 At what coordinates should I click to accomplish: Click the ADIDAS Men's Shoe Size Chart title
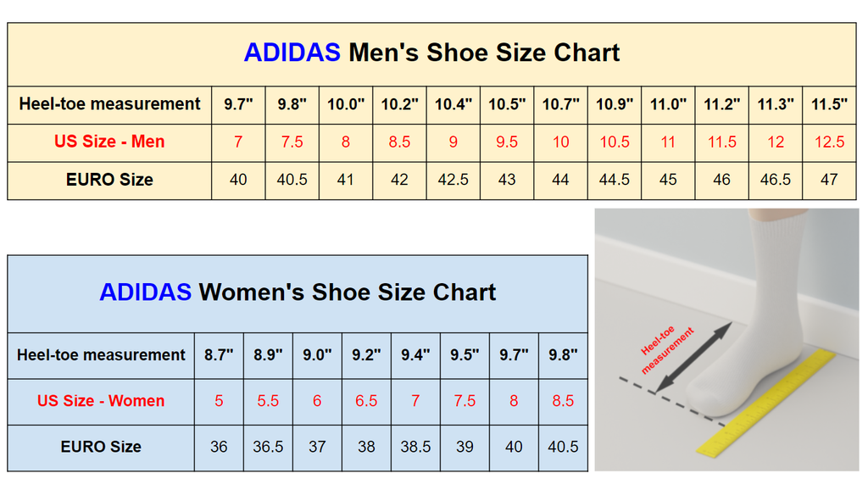pyautogui.click(x=431, y=53)
